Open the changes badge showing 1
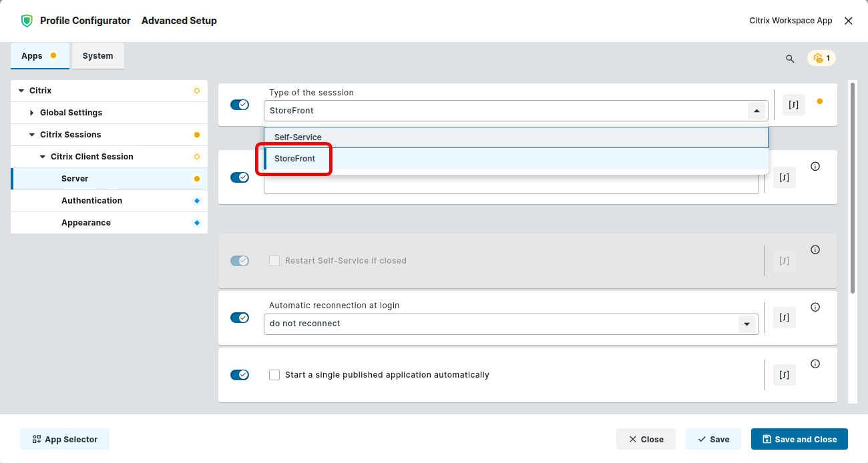 pos(822,58)
